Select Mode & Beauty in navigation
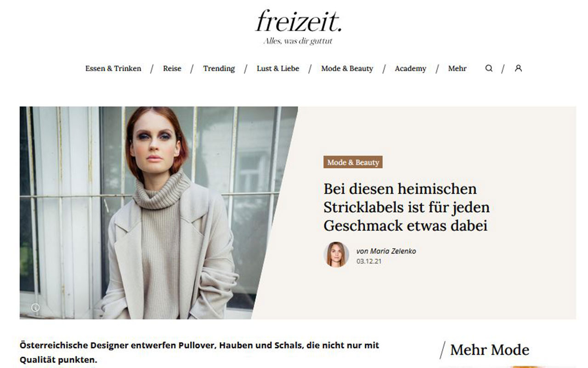 tap(347, 69)
